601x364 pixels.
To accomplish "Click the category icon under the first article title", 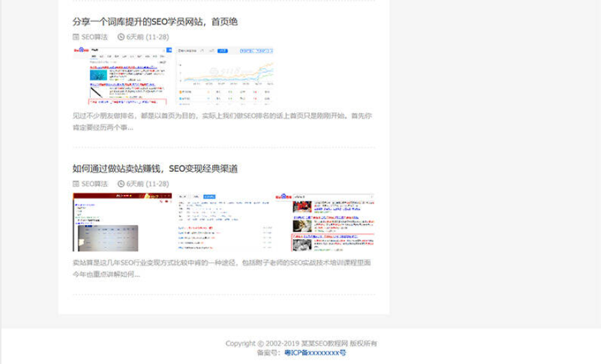I will pyautogui.click(x=76, y=37).
